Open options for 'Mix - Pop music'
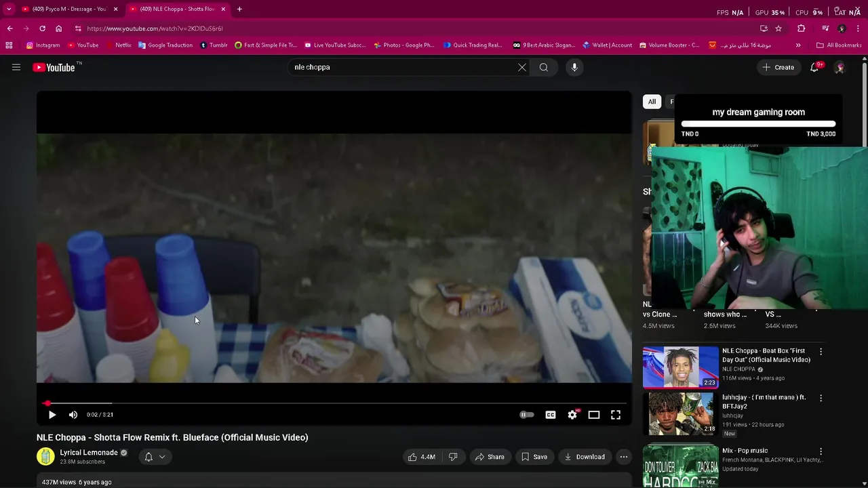Viewport: 868px width, 488px height. [821, 451]
